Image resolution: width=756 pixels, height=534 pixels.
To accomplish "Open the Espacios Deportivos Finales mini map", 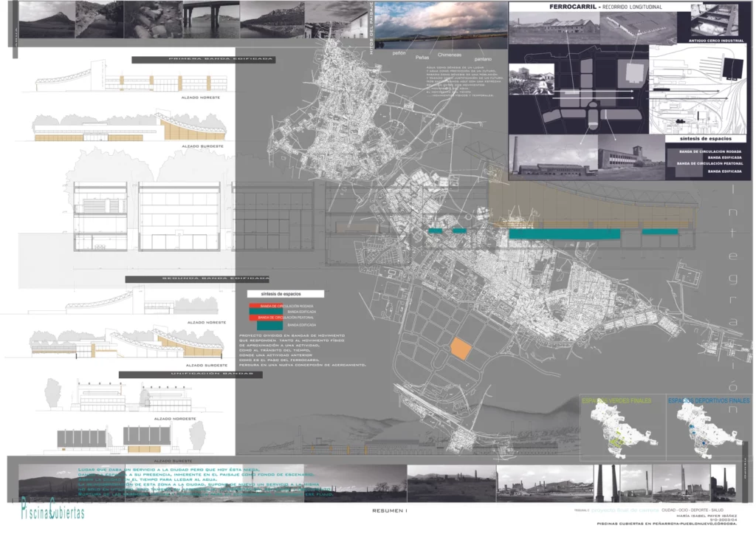I will (707, 428).
